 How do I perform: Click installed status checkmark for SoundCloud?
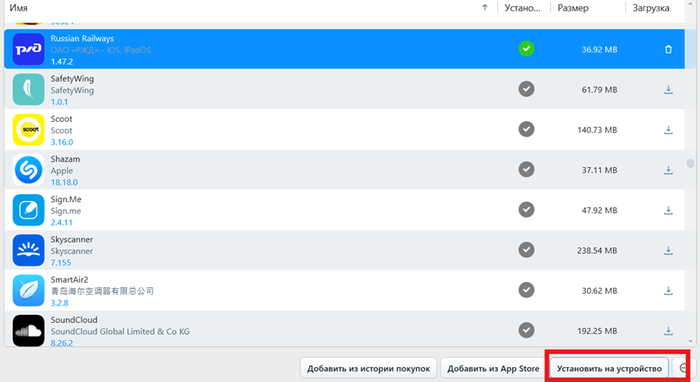tap(526, 330)
